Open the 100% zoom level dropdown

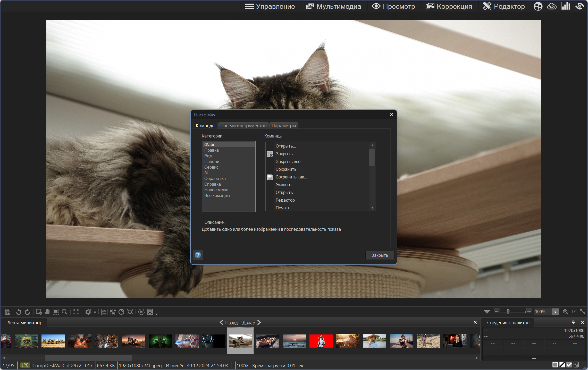coord(555,312)
